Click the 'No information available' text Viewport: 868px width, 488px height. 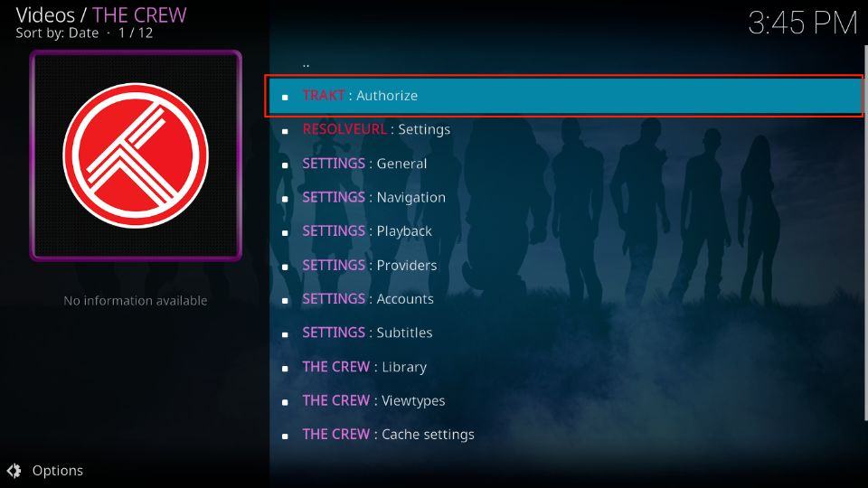(x=136, y=300)
